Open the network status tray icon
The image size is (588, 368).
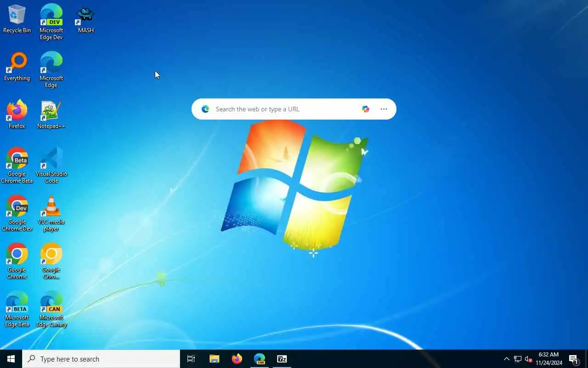pos(518,359)
